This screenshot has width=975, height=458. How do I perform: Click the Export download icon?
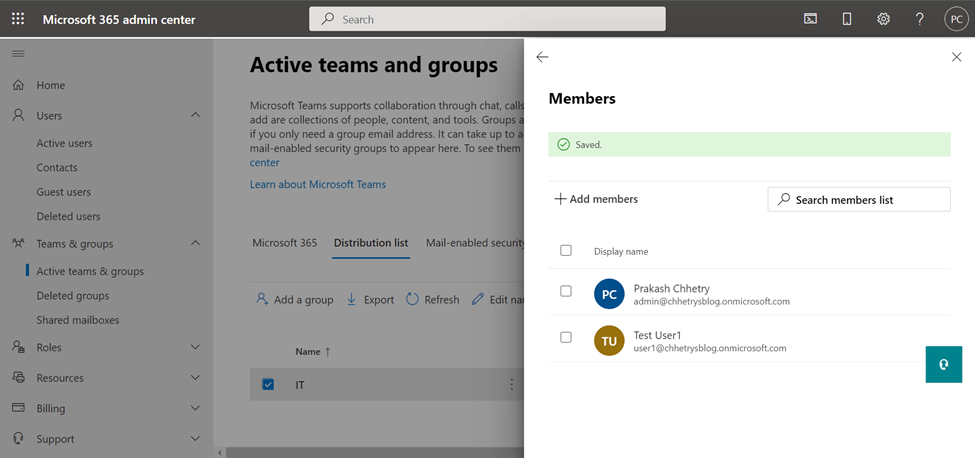(351, 300)
